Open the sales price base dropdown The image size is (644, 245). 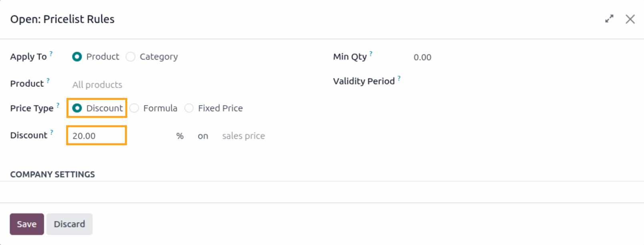(243, 136)
